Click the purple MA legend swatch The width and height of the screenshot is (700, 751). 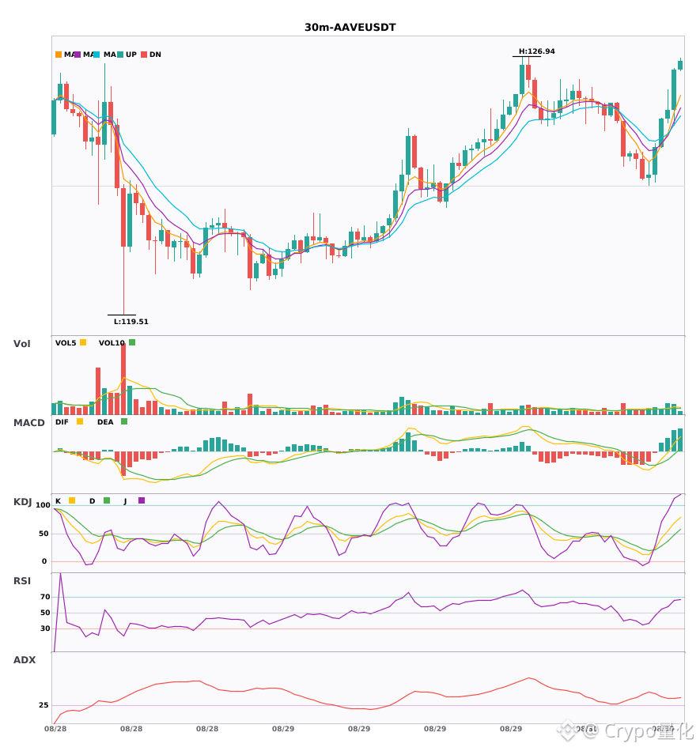[78, 55]
